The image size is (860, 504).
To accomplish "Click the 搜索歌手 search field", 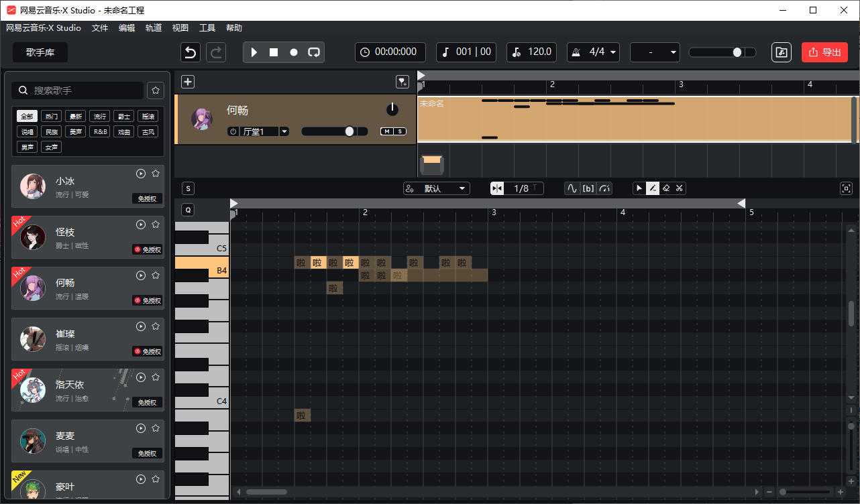I will 78,90.
